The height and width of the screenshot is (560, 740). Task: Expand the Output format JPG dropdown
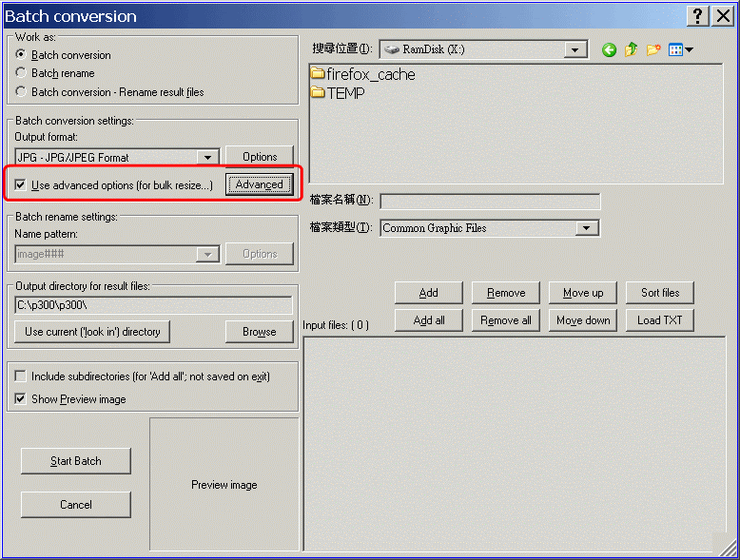[x=208, y=158]
